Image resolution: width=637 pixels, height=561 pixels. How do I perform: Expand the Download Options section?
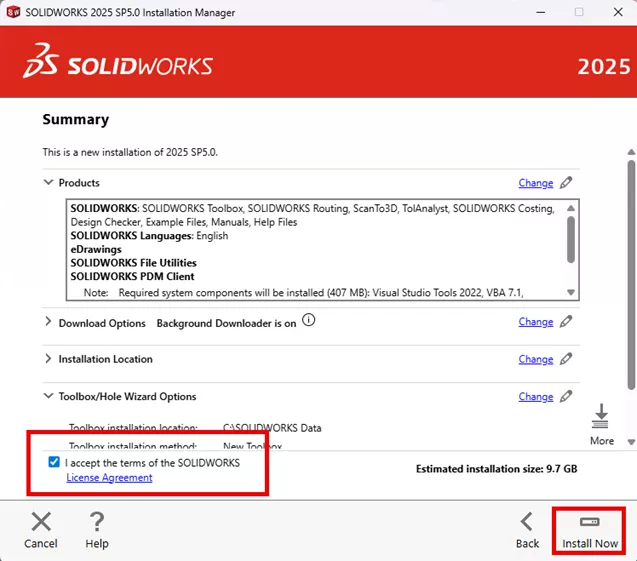(48, 322)
